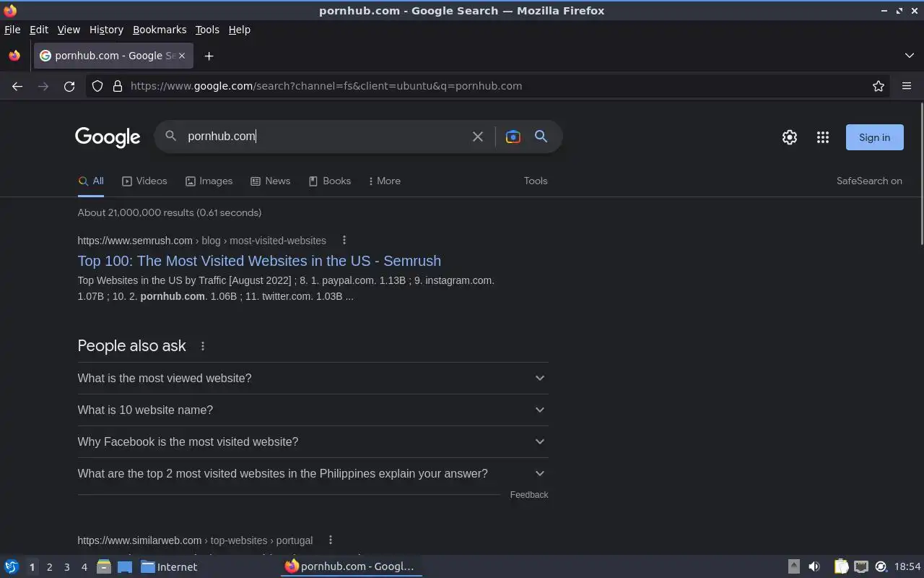Click the forward navigation arrow

pyautogui.click(x=43, y=86)
